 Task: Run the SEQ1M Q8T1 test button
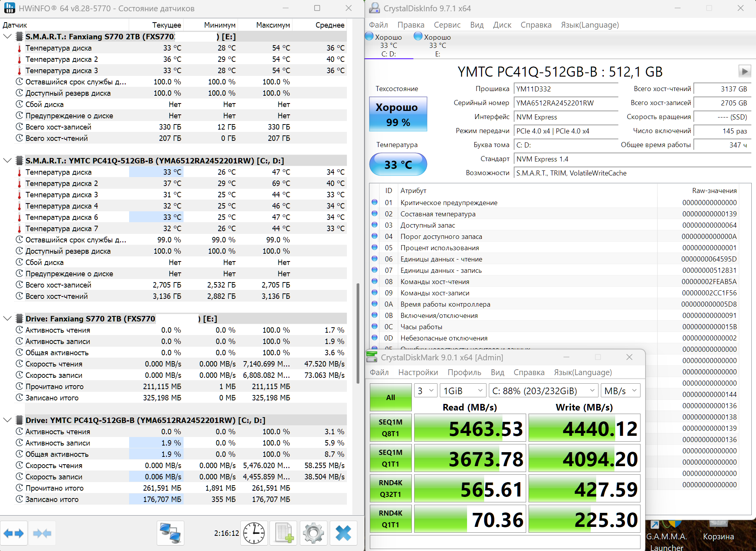(390, 428)
